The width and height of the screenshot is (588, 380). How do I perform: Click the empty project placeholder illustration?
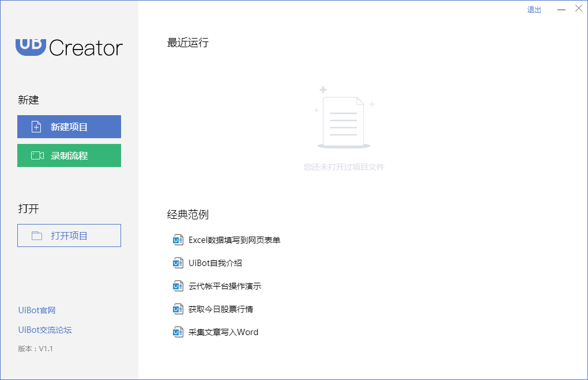tap(344, 121)
